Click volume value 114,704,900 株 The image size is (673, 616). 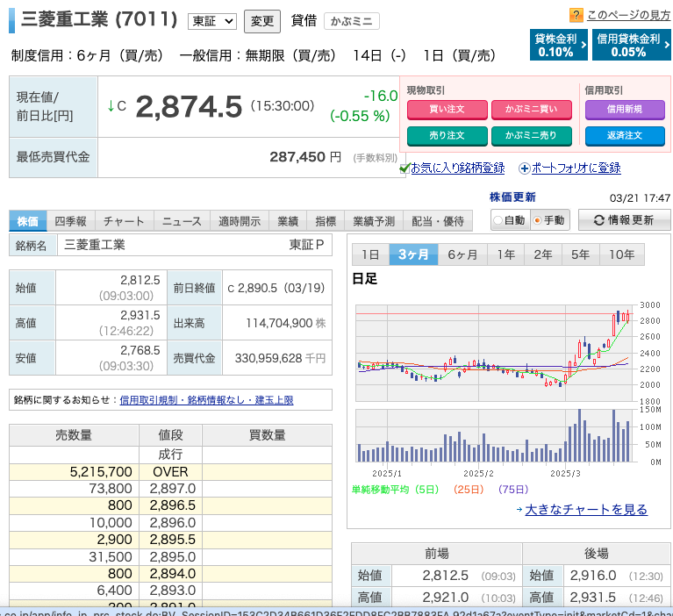pos(285,323)
